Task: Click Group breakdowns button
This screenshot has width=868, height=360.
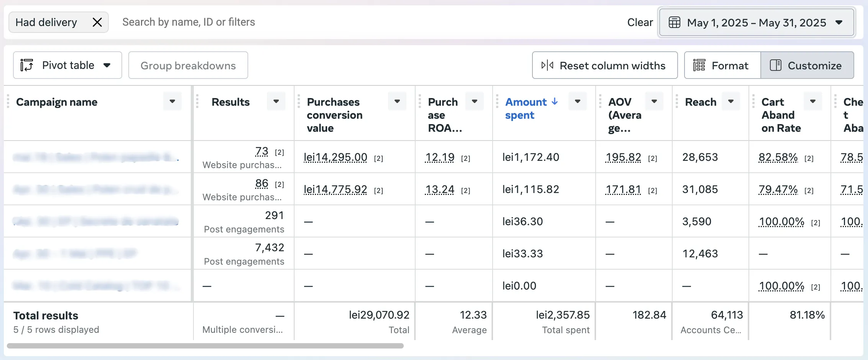Action: click(188, 65)
